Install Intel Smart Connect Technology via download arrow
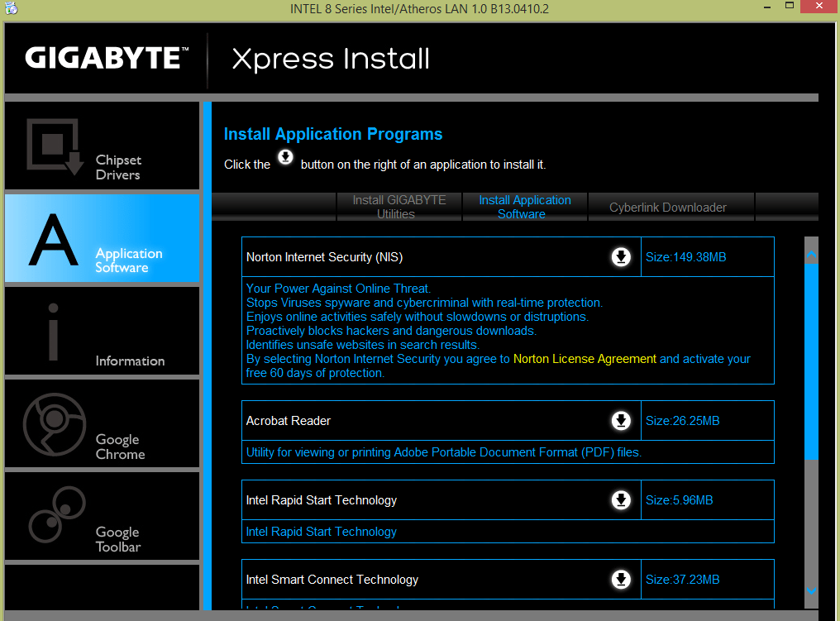 click(621, 579)
